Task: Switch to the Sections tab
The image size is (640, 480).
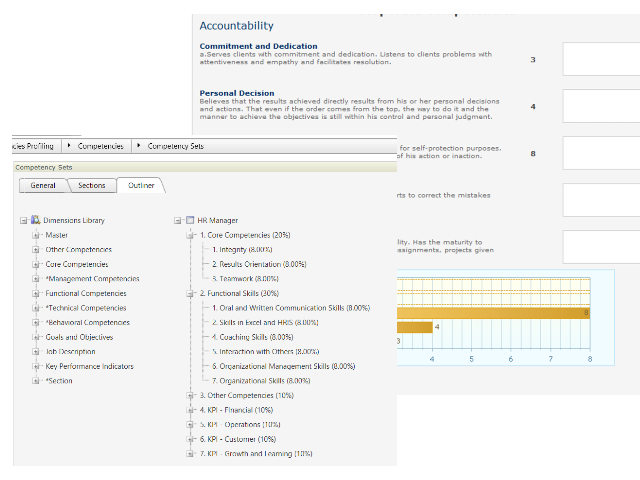Action: pyautogui.click(x=92, y=185)
